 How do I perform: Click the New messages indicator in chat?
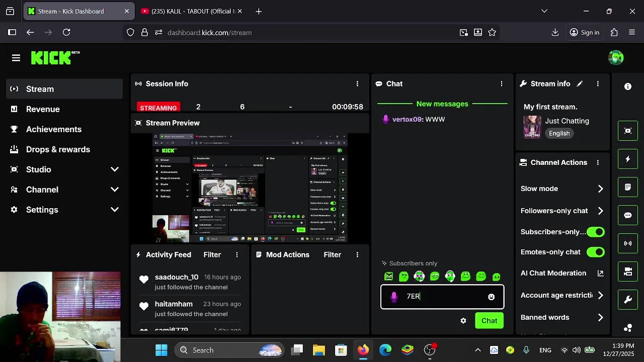[442, 104]
